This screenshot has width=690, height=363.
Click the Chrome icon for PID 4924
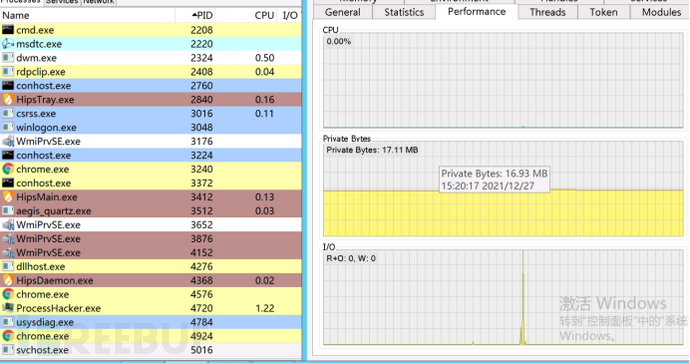pyautogui.click(x=7, y=336)
